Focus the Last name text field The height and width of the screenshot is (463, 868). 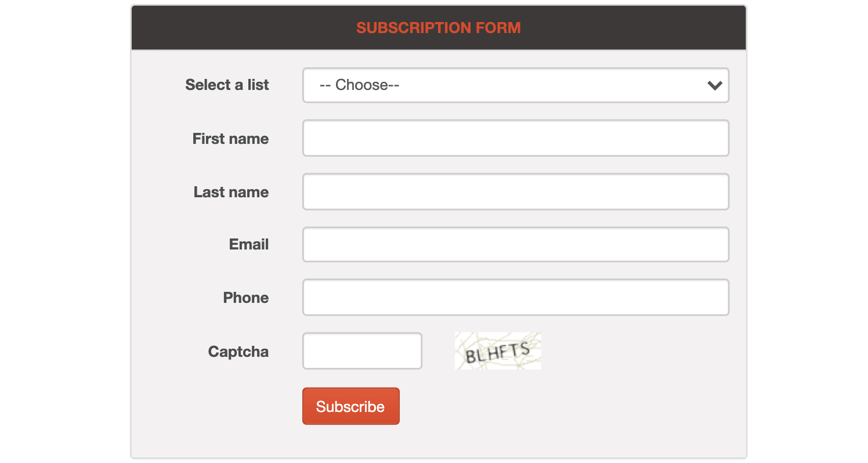[515, 191]
